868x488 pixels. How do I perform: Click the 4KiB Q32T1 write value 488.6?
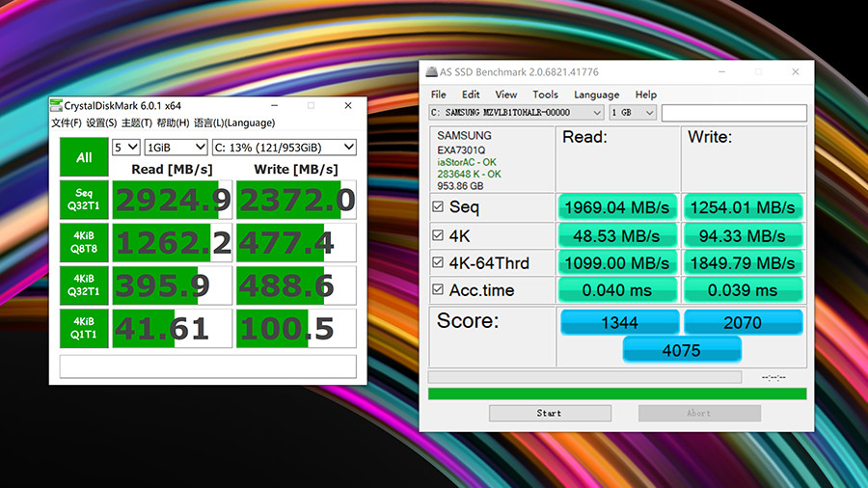296,285
